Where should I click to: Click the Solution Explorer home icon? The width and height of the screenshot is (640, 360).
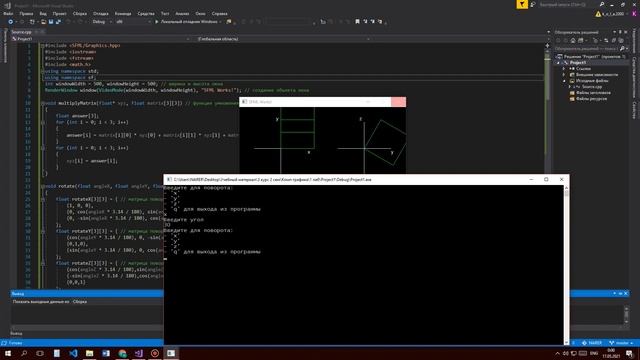(x=573, y=40)
